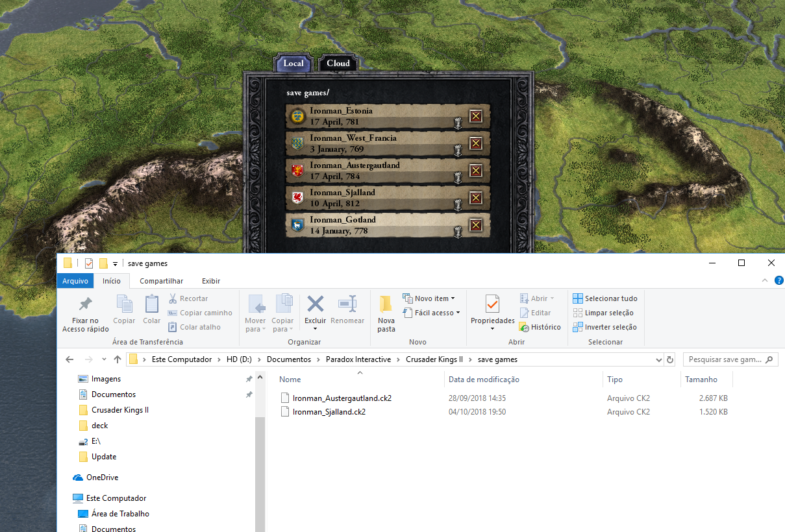785x532 pixels.
Task: Click Limpar seleção in the ribbon
Action: tap(604, 313)
